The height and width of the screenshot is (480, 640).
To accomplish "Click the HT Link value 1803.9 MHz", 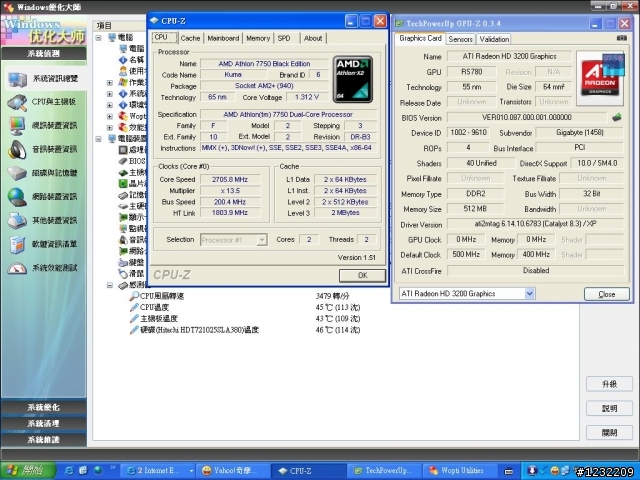I will click(230, 213).
